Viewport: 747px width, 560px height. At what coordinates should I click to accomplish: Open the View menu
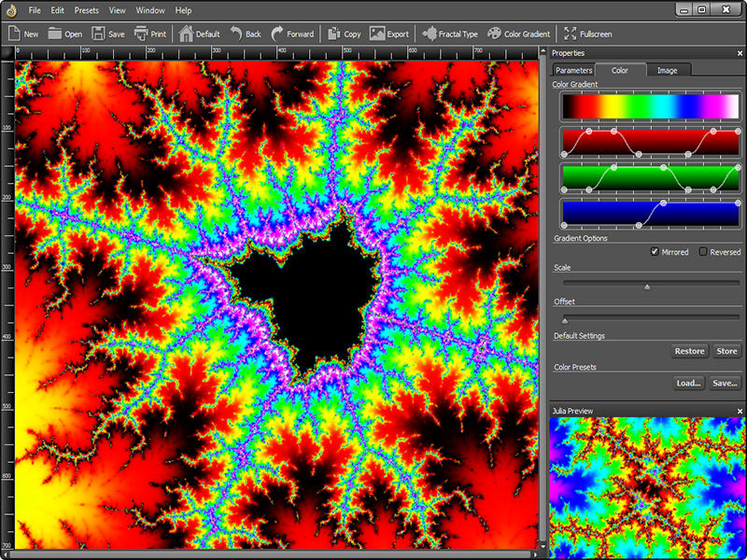tap(118, 10)
